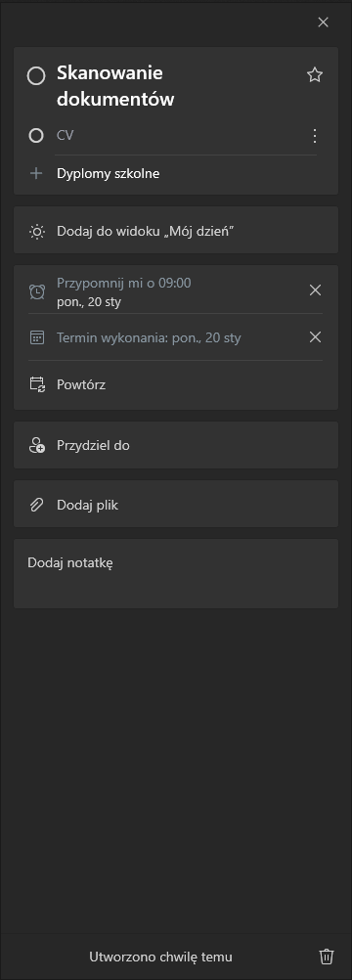Screen dimensions: 352x980
Task: Click the repeat calendar icon beside Powtórz
Action: pyautogui.click(x=37, y=384)
